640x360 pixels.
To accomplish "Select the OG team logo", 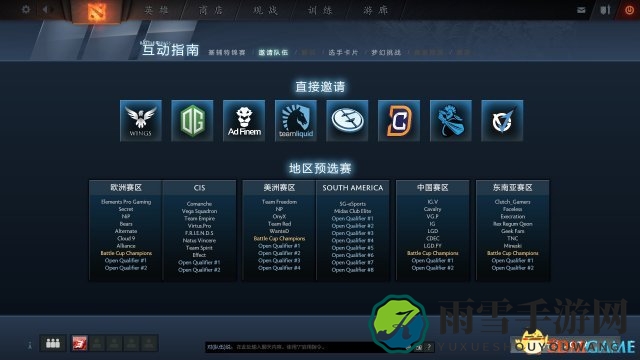I will [x=192, y=120].
